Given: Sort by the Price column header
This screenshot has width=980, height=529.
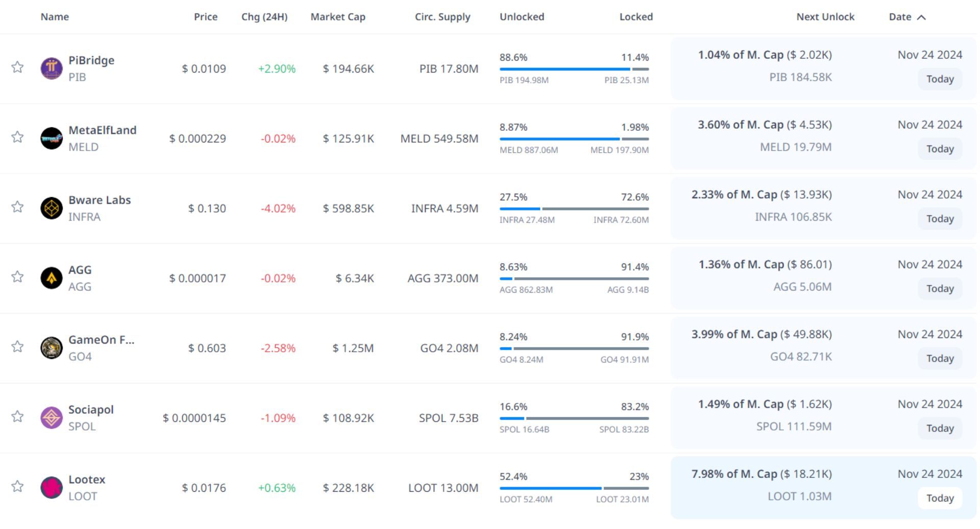Looking at the screenshot, I should [206, 17].
